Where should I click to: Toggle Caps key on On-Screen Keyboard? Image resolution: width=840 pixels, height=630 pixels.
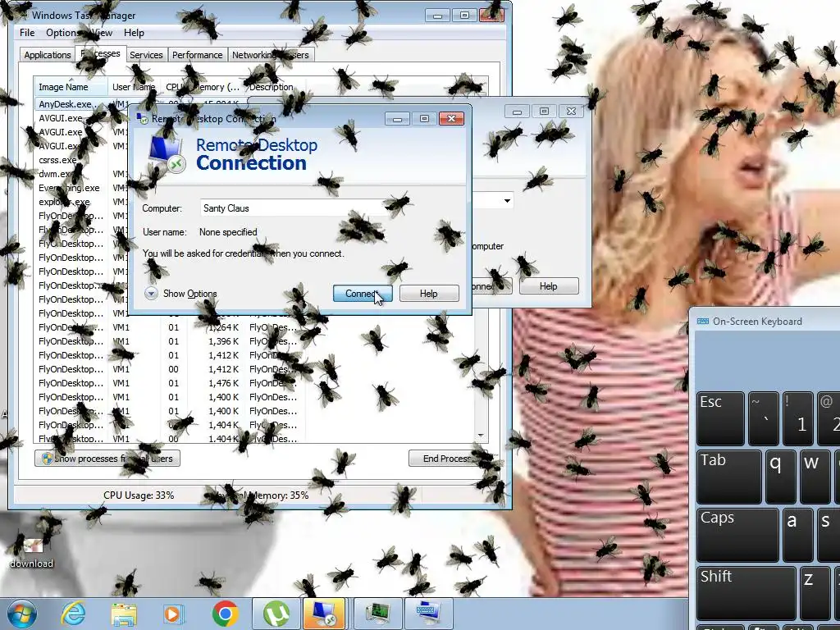[x=737, y=535]
